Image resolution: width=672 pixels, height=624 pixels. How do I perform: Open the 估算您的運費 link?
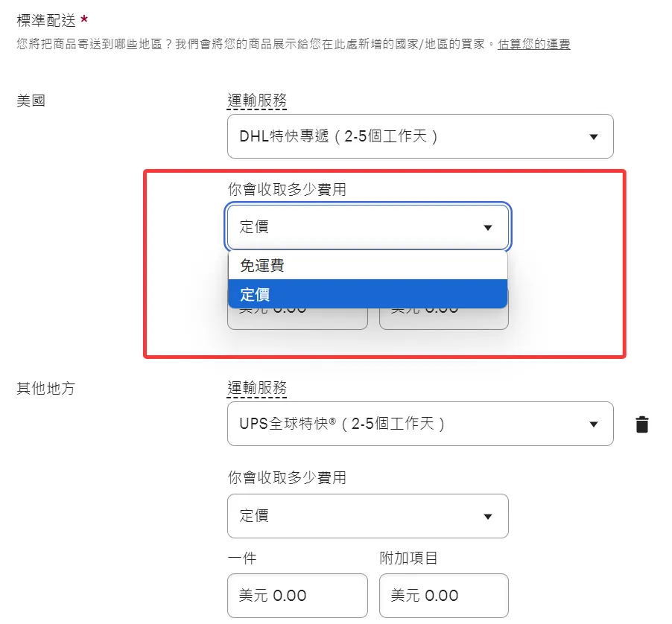pos(534,44)
